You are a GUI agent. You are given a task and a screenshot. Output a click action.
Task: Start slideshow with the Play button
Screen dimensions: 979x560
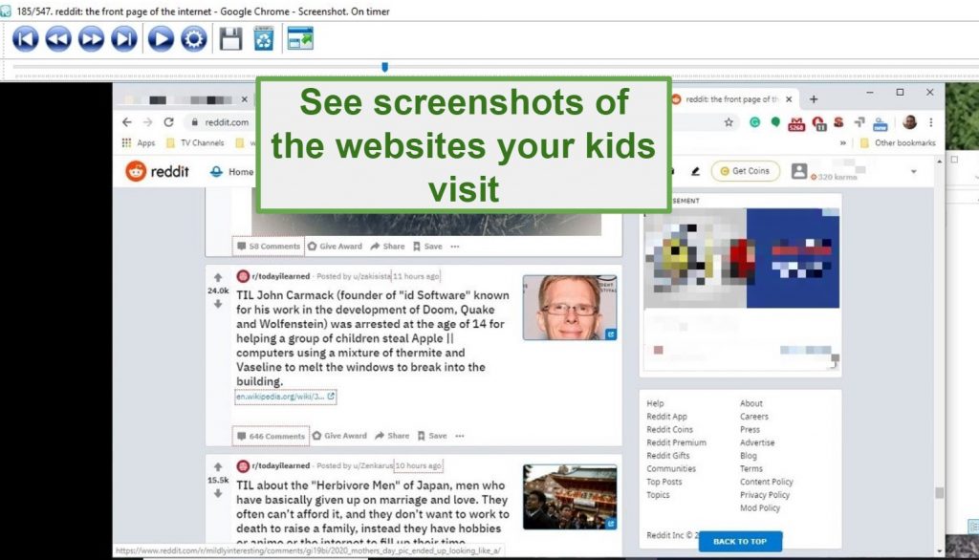[161, 39]
